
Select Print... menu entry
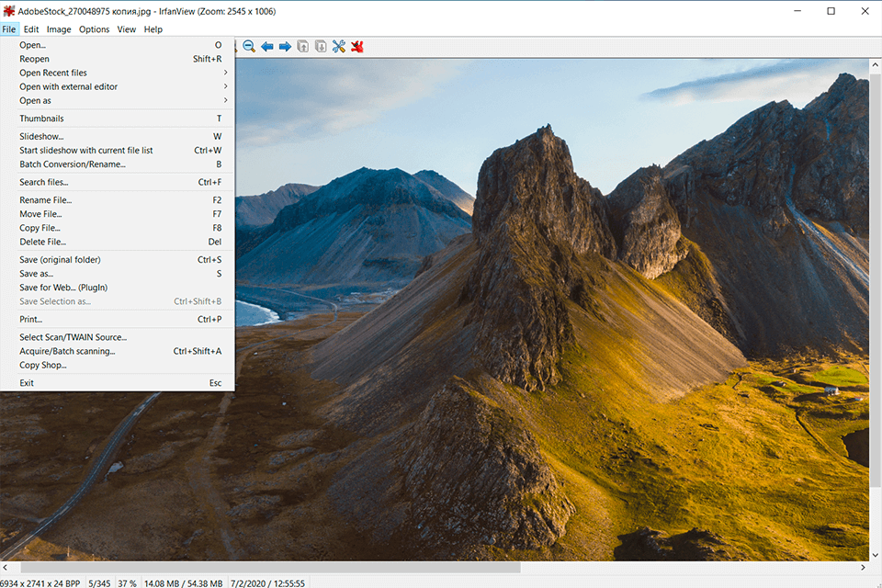click(x=31, y=320)
